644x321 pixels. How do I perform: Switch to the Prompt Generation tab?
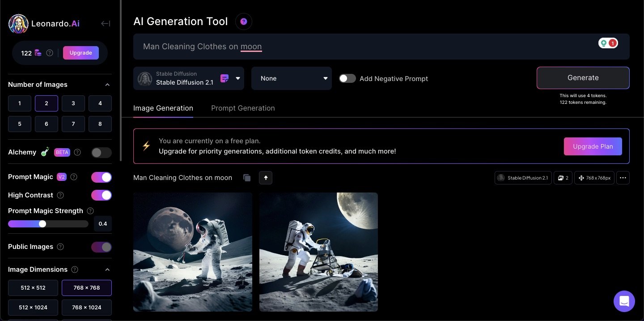(x=243, y=108)
